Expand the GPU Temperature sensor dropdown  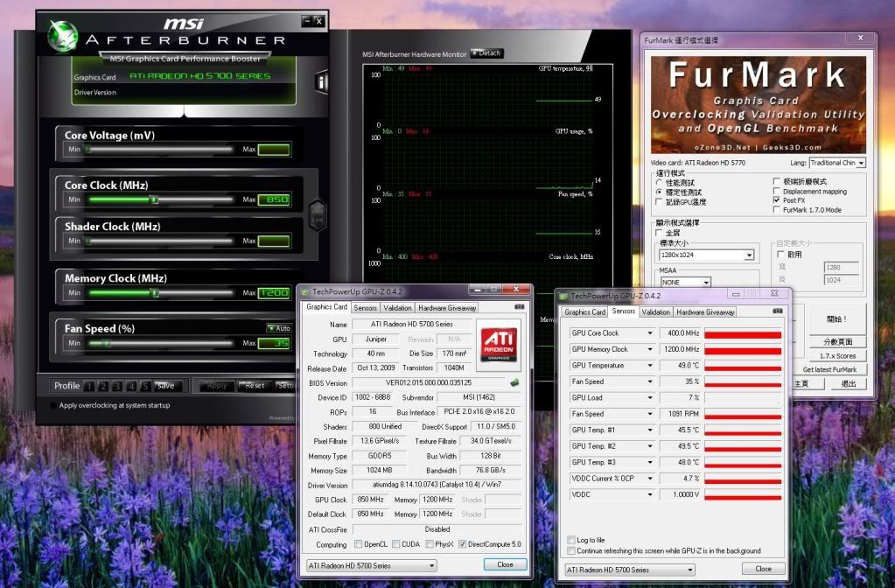click(x=649, y=366)
